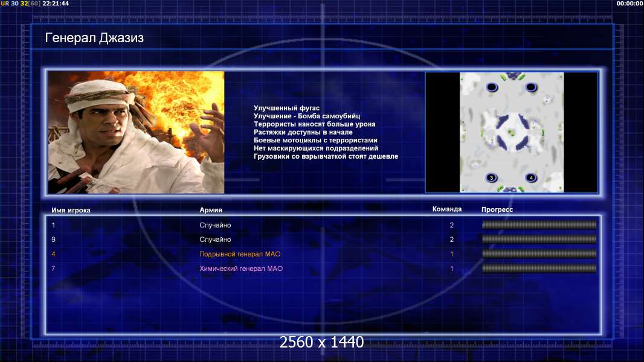Select purple player name '7'
Screen dimensions: 644x362
point(53,268)
